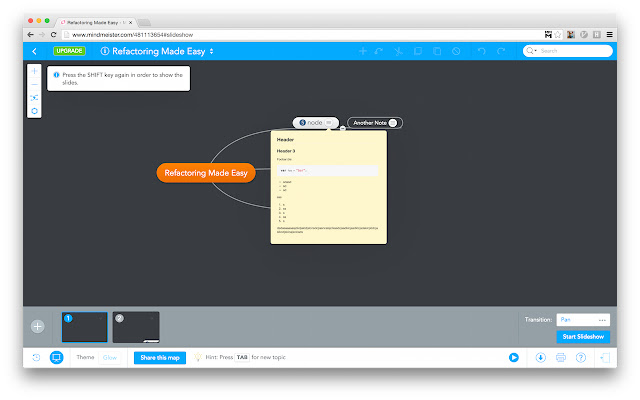
Task: Delete the topic with the prohibition icon
Action: [x=456, y=51]
